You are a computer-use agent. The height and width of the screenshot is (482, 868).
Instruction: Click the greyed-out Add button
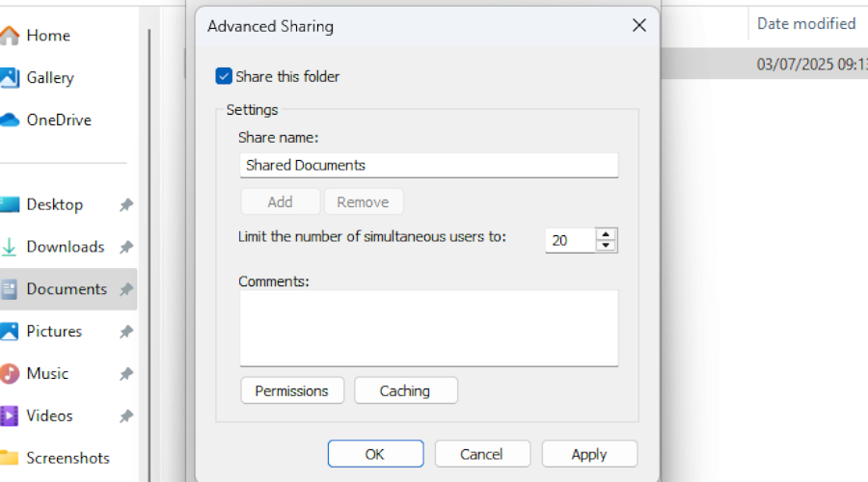280,202
